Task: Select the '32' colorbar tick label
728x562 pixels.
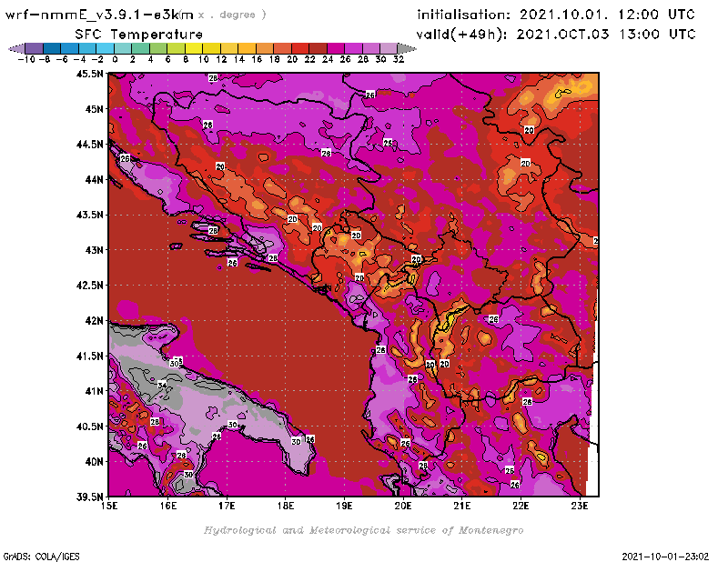Action: click(x=399, y=59)
